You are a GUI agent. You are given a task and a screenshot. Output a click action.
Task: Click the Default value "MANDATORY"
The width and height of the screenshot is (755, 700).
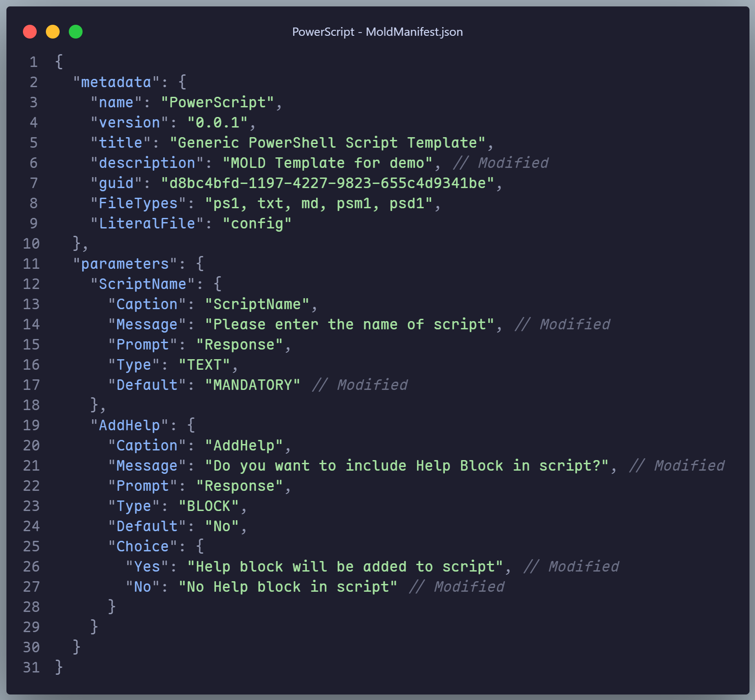click(253, 385)
